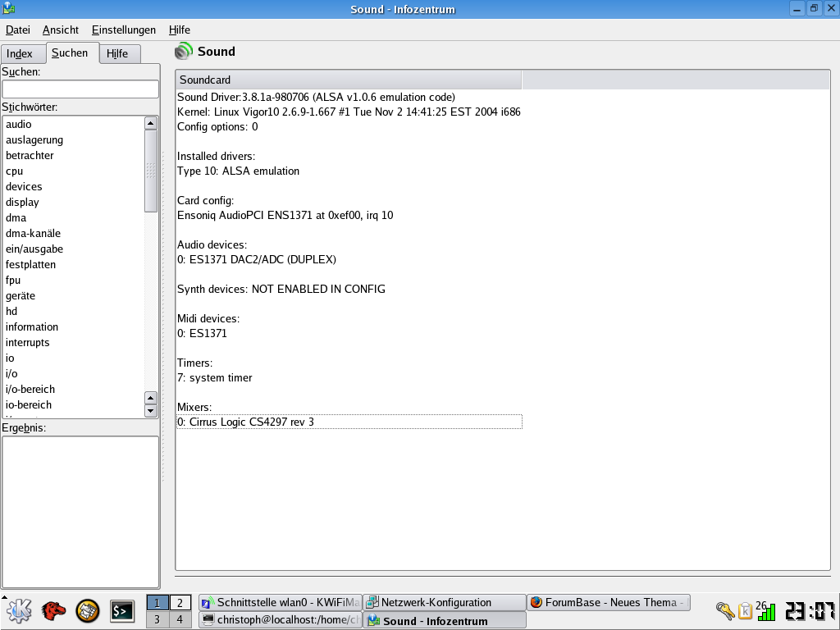Open the Klipper clipboard tray icon
The height and width of the screenshot is (630, 840).
[745, 610]
